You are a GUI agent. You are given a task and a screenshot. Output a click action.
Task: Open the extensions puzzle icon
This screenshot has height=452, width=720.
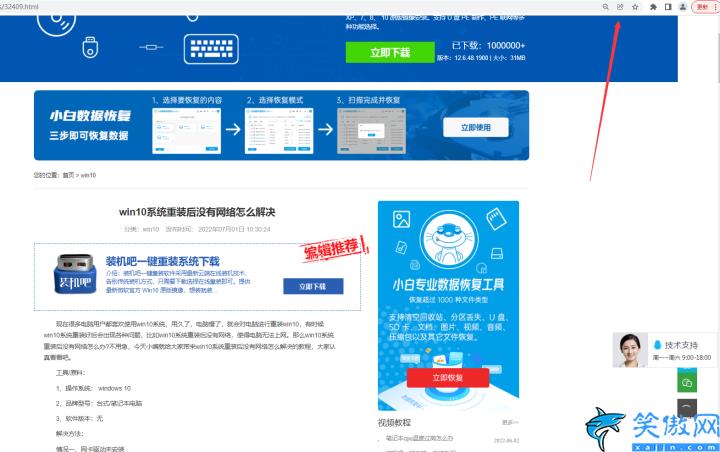pyautogui.click(x=653, y=7)
